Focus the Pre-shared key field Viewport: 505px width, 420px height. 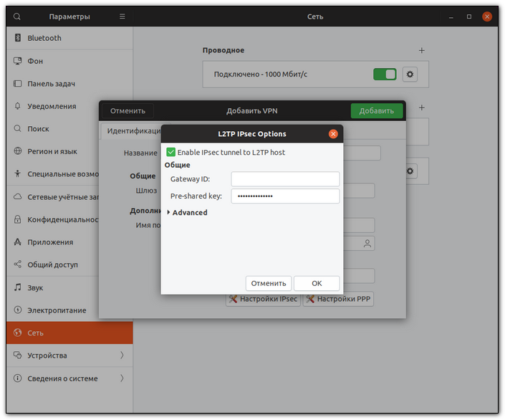pyautogui.click(x=285, y=196)
